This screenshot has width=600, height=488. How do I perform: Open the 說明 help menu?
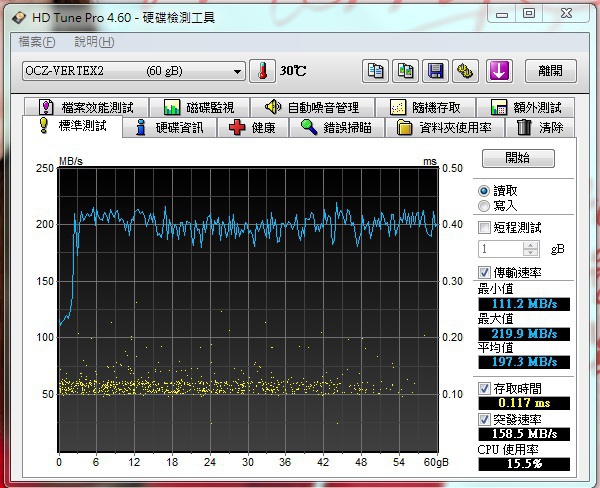[93, 42]
